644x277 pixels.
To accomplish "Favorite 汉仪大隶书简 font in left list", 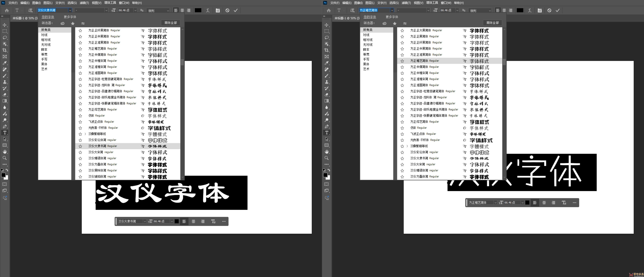I will (x=80, y=146).
